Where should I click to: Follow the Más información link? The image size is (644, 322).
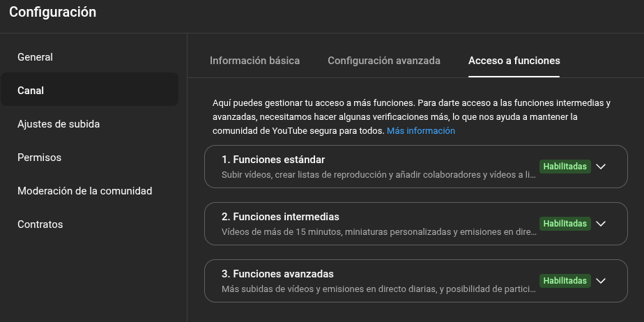(420, 130)
